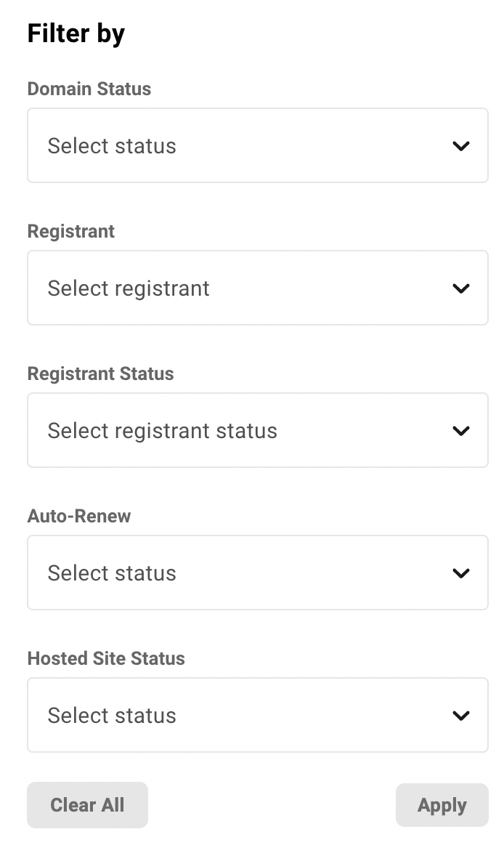The image size is (504, 853).
Task: Click 'Select status' placeholder under Domain Status
Action: (x=112, y=146)
